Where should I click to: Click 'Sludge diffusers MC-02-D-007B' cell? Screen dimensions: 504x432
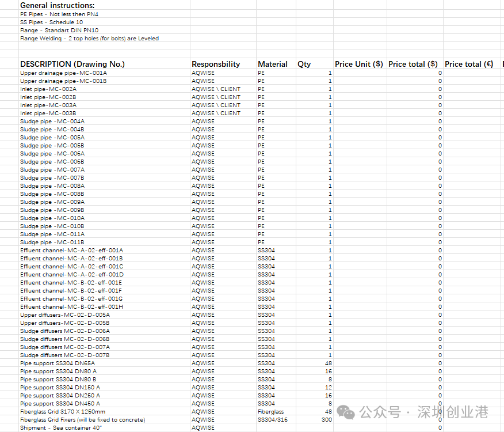click(x=104, y=355)
